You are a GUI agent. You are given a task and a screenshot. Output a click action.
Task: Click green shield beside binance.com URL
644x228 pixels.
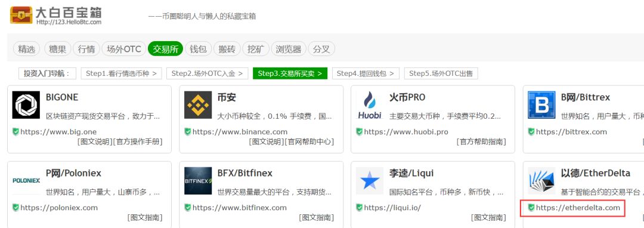[188, 132]
